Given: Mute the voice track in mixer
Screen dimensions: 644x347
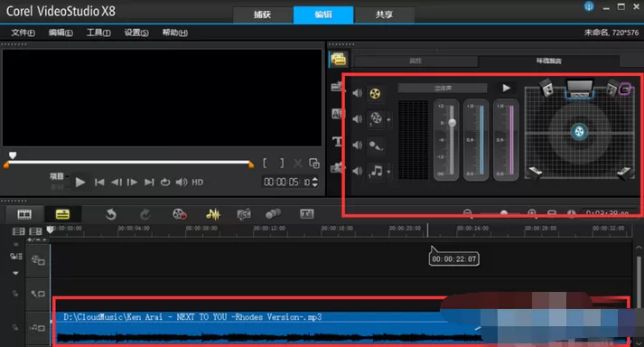Looking at the screenshot, I should pos(358,145).
